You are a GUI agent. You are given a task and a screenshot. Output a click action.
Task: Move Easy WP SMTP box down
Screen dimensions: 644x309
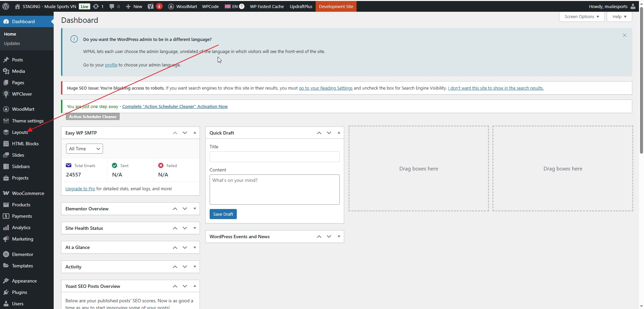point(185,133)
